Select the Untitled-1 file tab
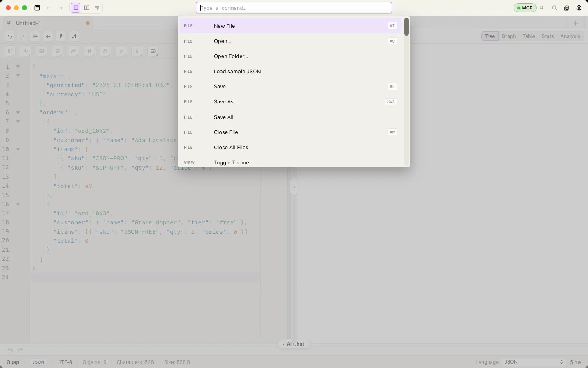Screen dimensions: 588x368 [x=48, y=23]
